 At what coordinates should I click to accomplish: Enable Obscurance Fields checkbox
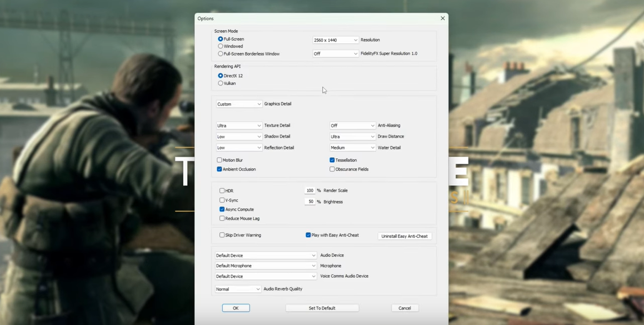tap(332, 169)
